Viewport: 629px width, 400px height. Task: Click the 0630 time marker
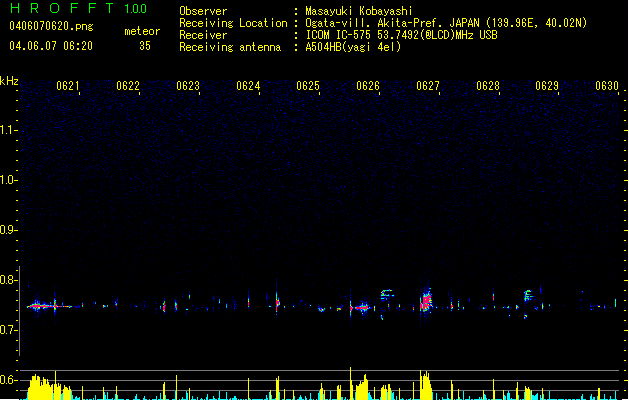tap(607, 86)
